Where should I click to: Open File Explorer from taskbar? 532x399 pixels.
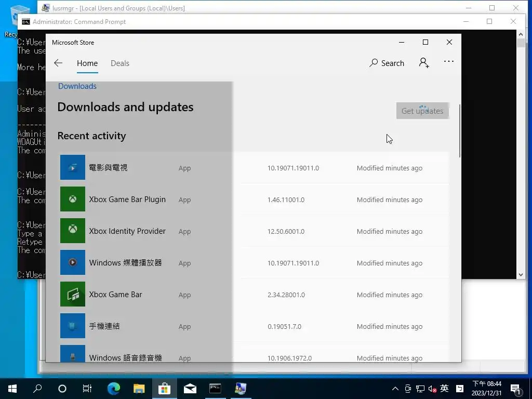coord(139,389)
